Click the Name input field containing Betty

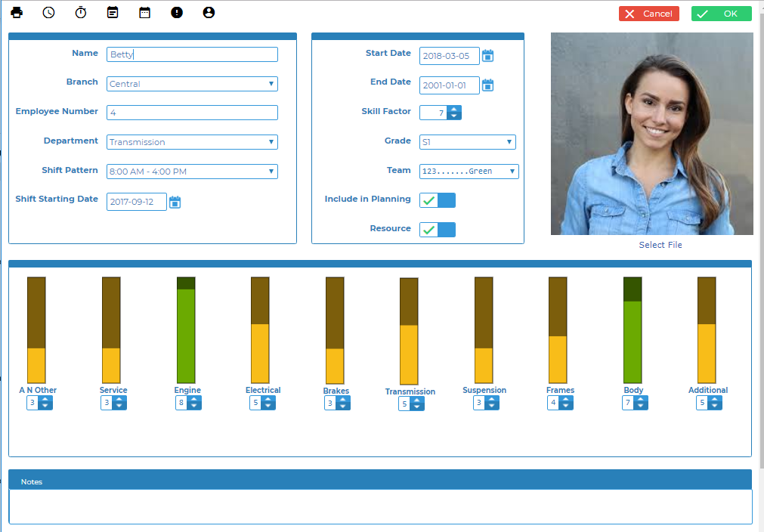(x=192, y=54)
